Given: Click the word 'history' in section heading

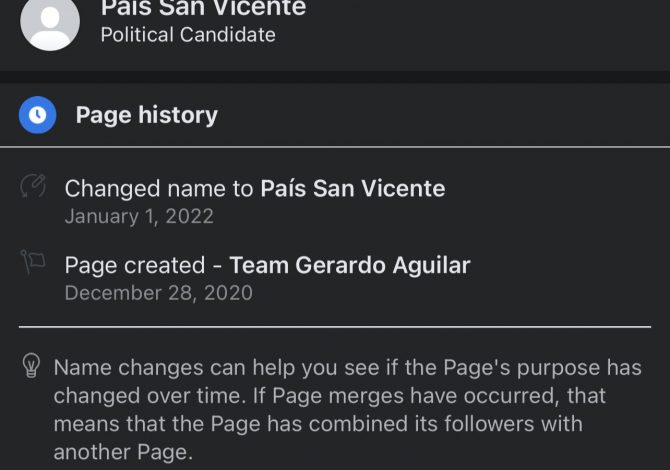Looking at the screenshot, I should 178,115.
